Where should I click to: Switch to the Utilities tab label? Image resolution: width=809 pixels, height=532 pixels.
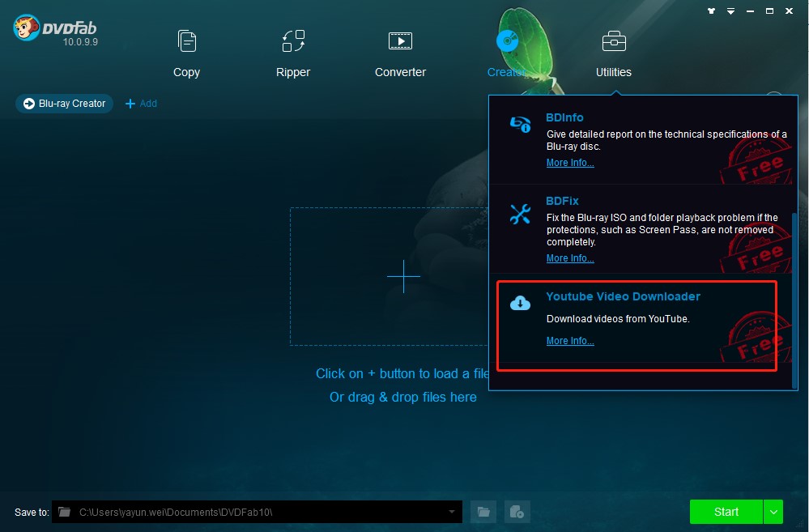pyautogui.click(x=614, y=72)
